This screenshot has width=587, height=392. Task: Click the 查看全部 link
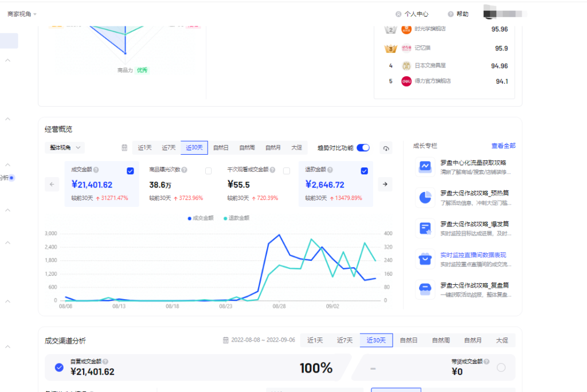tap(503, 146)
